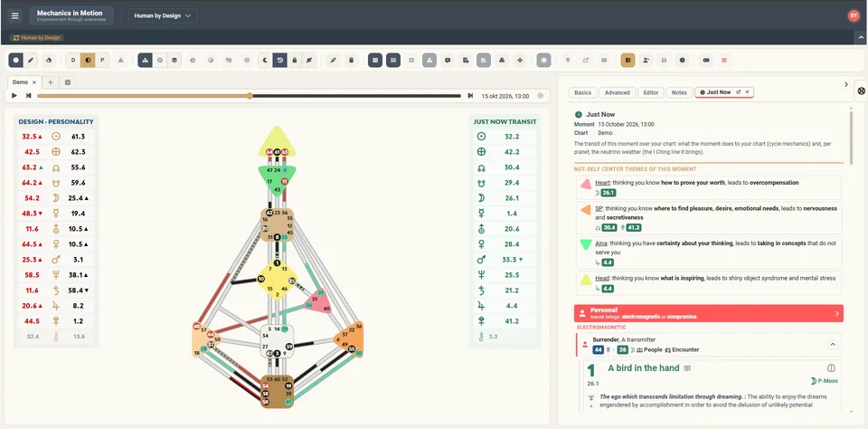This screenshot has height=429, width=868.
Task: Click the red stop square icon
Action: 724,60
